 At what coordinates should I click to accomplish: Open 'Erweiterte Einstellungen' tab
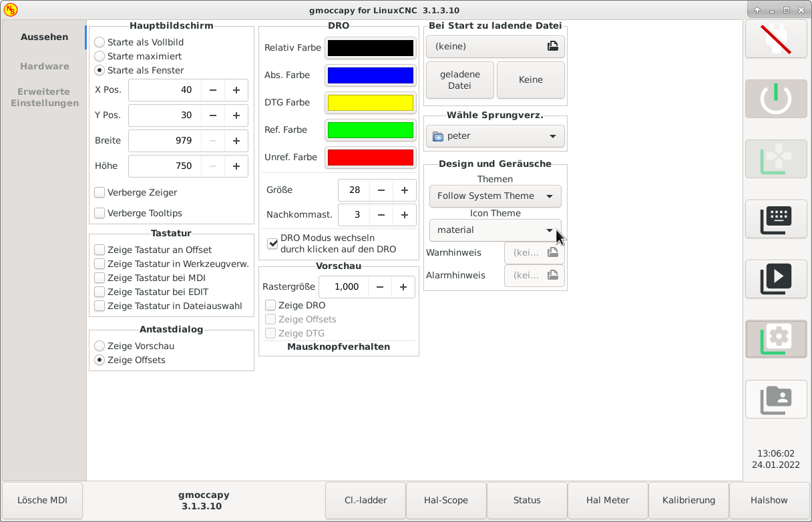[44, 97]
